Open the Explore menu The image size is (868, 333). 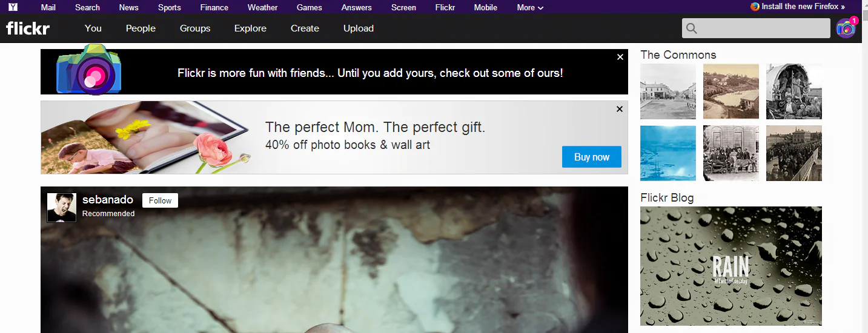250,28
